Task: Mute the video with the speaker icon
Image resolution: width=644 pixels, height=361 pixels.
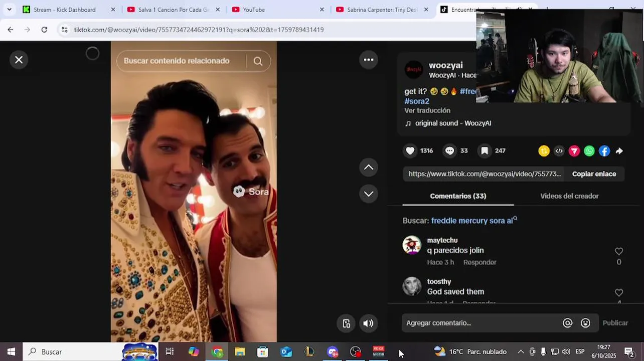Action: click(x=368, y=323)
